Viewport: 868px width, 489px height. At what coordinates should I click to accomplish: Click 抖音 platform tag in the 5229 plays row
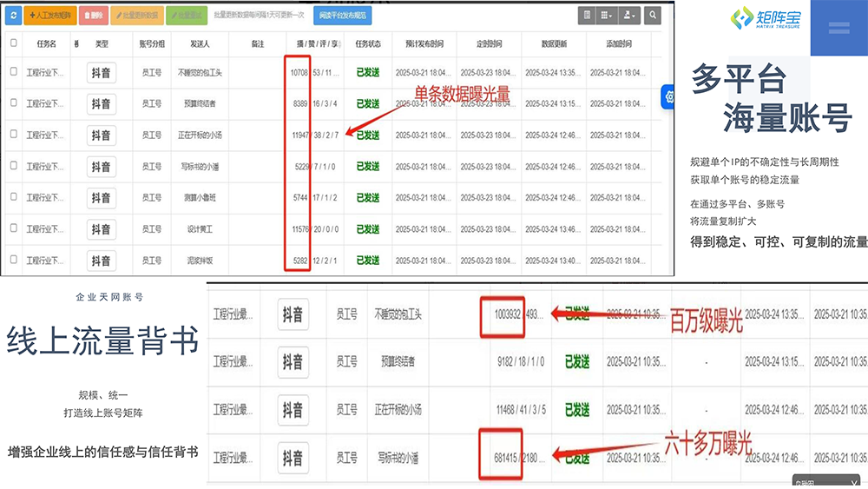click(x=102, y=167)
